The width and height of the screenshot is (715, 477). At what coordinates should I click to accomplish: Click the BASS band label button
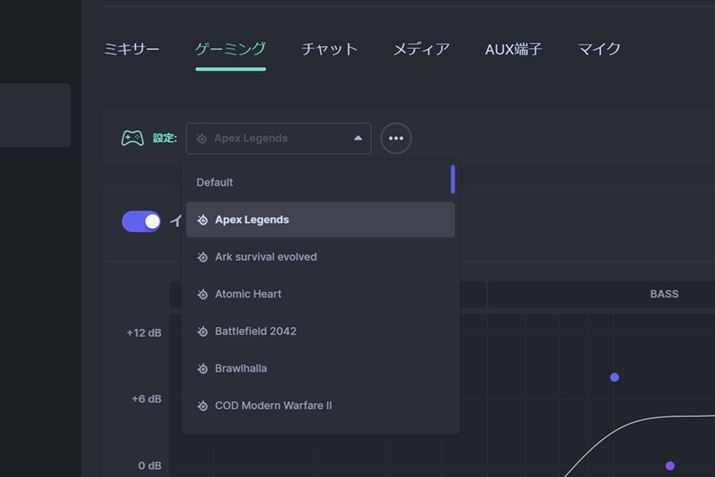coord(664,294)
